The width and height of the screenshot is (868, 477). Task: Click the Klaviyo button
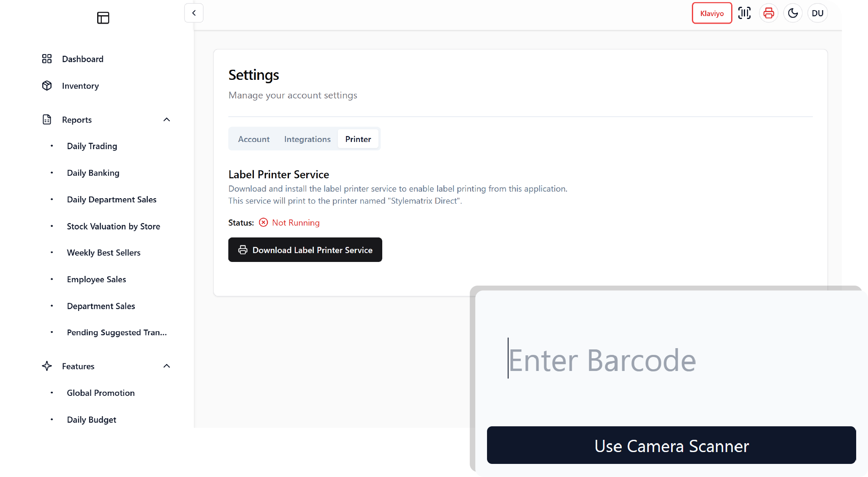(x=712, y=13)
